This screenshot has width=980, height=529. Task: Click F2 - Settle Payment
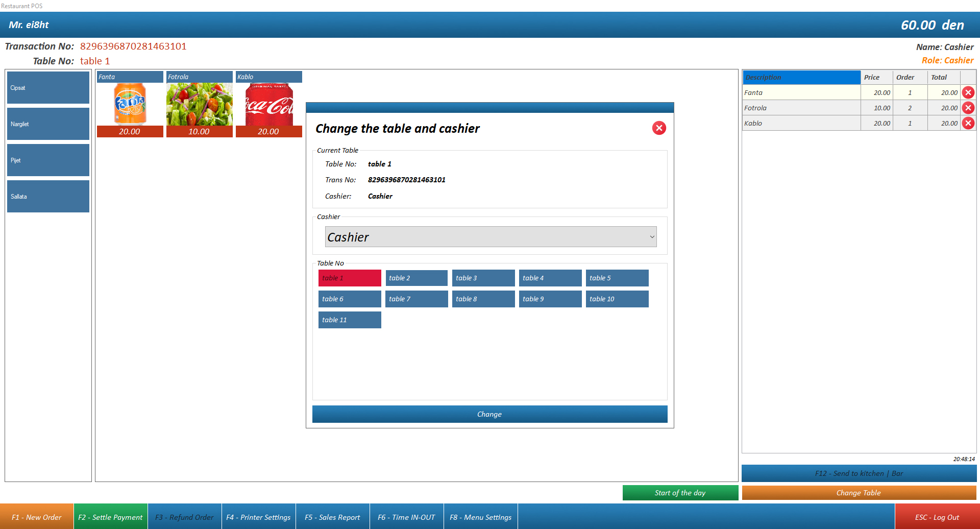(110, 517)
